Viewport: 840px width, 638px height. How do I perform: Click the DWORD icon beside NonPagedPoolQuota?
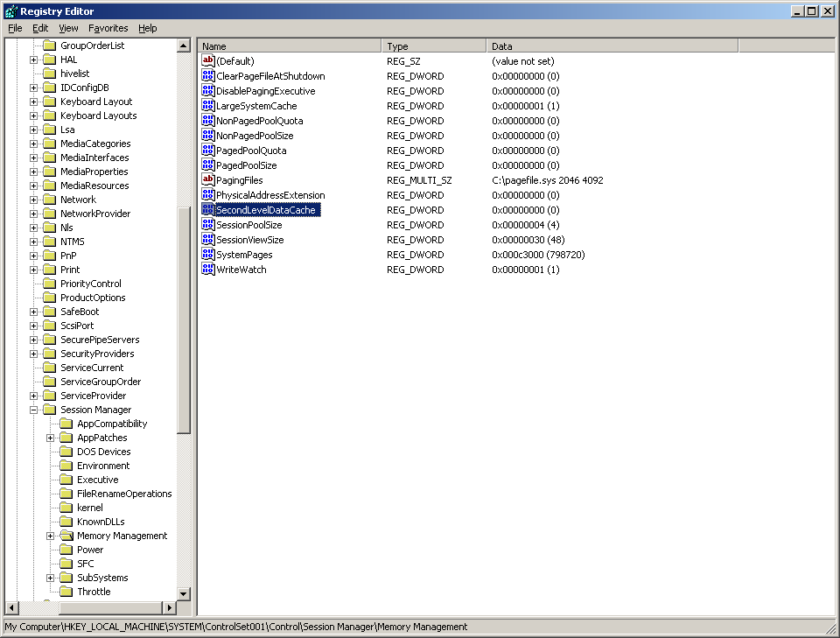[x=208, y=121]
